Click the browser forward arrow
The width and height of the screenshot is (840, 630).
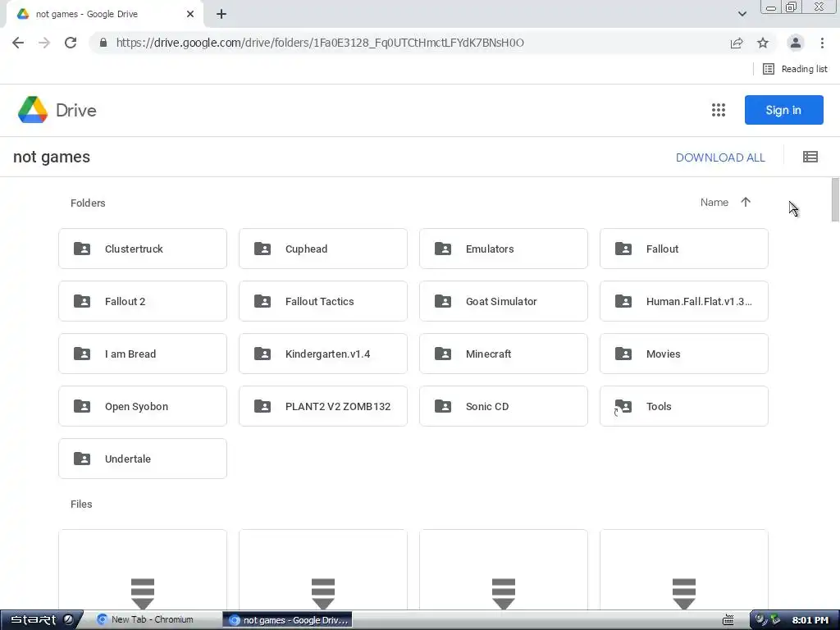[x=44, y=43]
